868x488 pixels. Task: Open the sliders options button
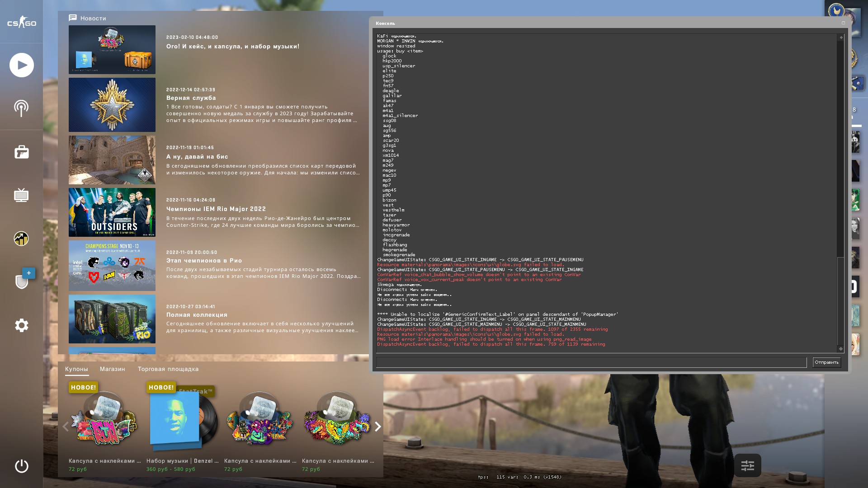point(747,465)
